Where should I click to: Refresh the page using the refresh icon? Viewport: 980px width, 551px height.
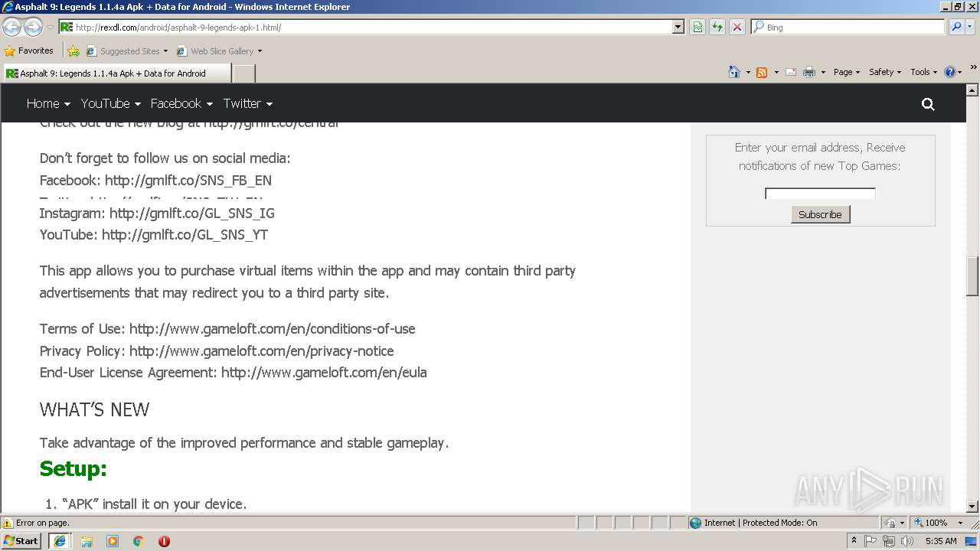717,27
